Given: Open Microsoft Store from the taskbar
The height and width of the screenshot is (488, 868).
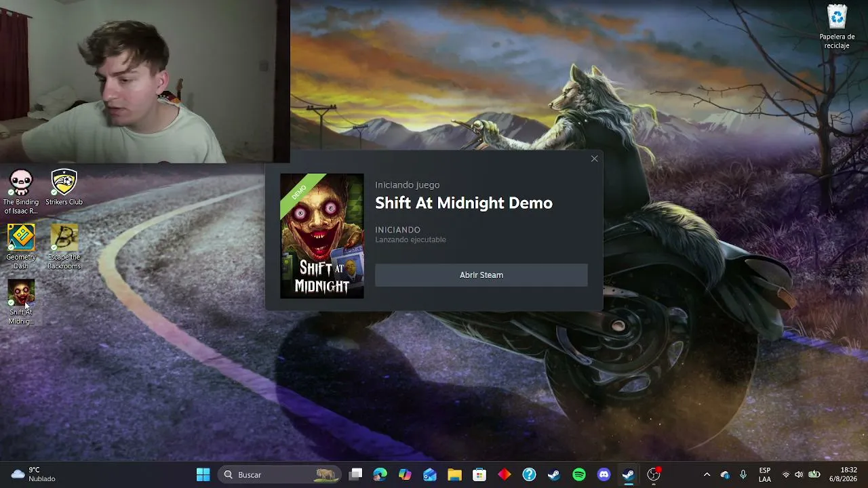Looking at the screenshot, I should click(x=479, y=474).
